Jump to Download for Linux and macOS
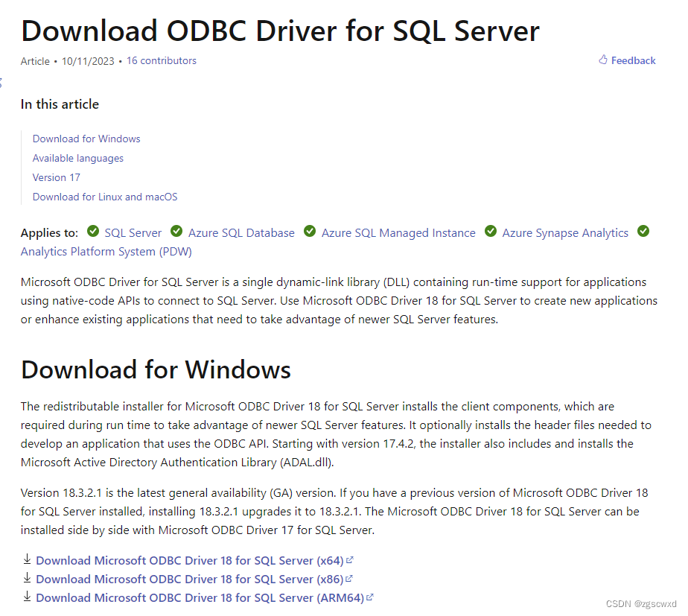688x616 pixels. coord(105,197)
